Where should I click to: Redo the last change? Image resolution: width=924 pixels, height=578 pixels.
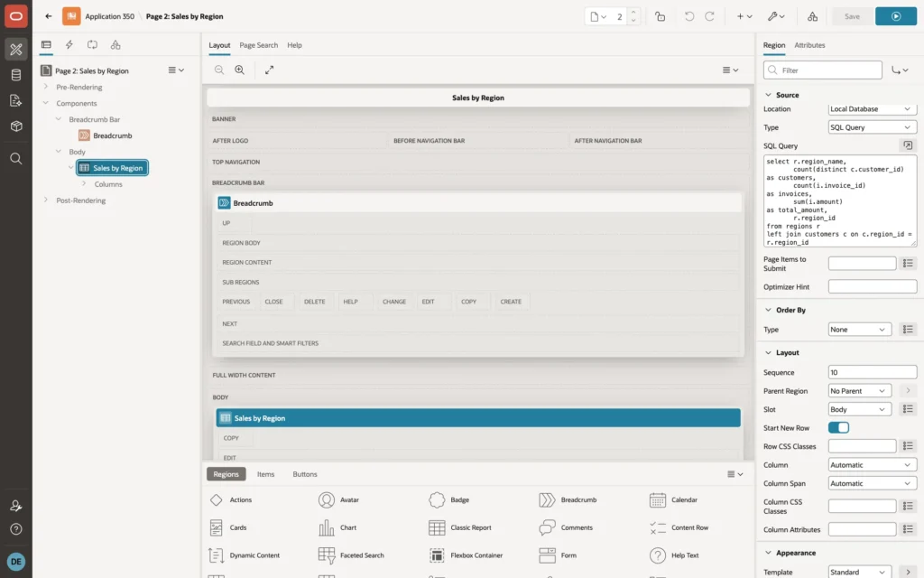pos(709,16)
